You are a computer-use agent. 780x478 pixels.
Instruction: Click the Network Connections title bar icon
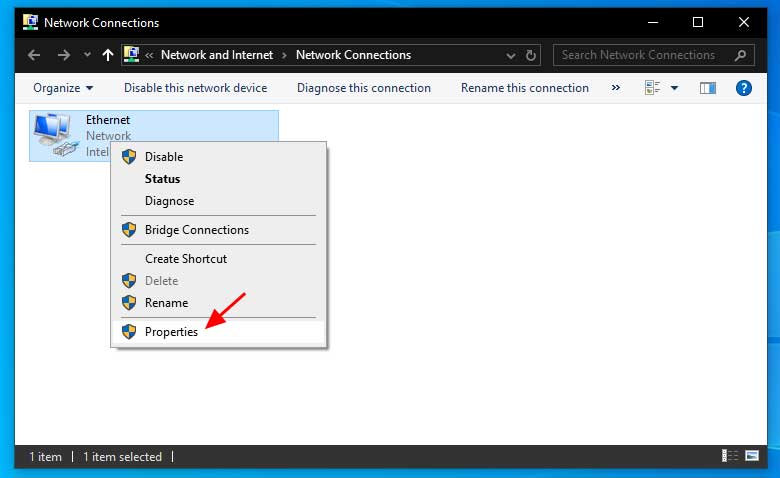tap(30, 22)
